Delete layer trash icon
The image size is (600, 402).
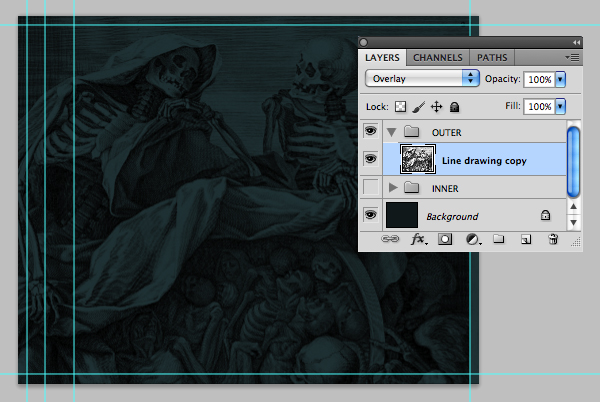point(553,239)
